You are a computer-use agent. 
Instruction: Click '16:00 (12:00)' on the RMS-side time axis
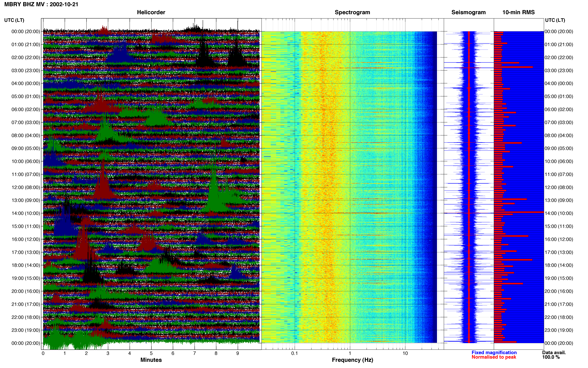pyautogui.click(x=559, y=239)
